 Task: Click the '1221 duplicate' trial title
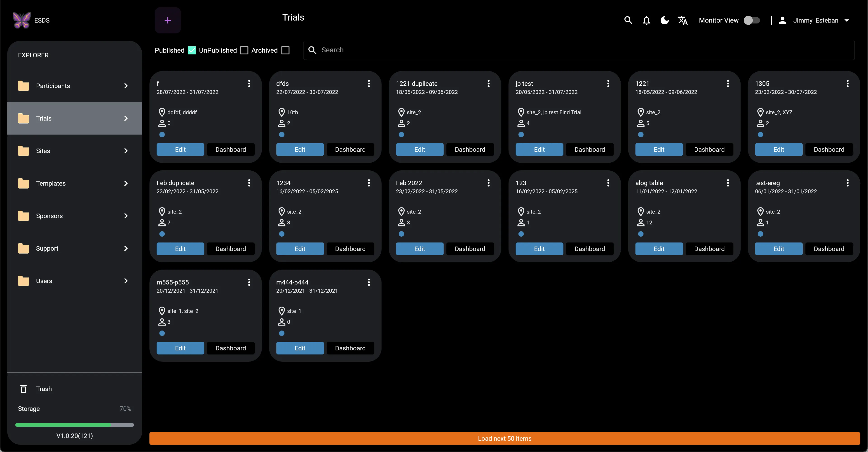416,84
